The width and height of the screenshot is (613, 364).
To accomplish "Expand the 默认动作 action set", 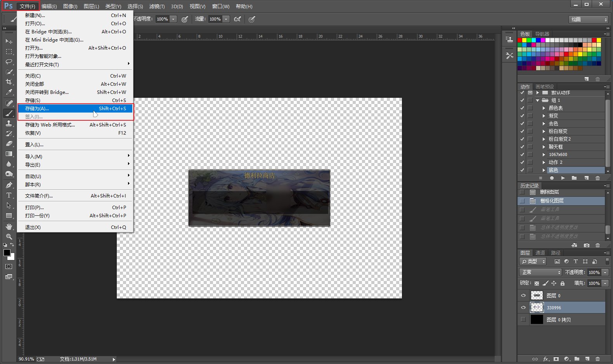I will coord(538,93).
